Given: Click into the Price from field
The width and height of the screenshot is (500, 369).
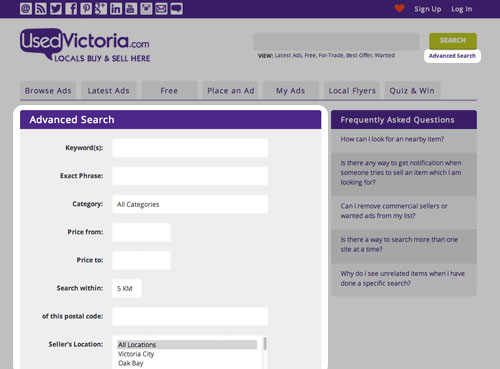Looking at the screenshot, I should 141,232.
